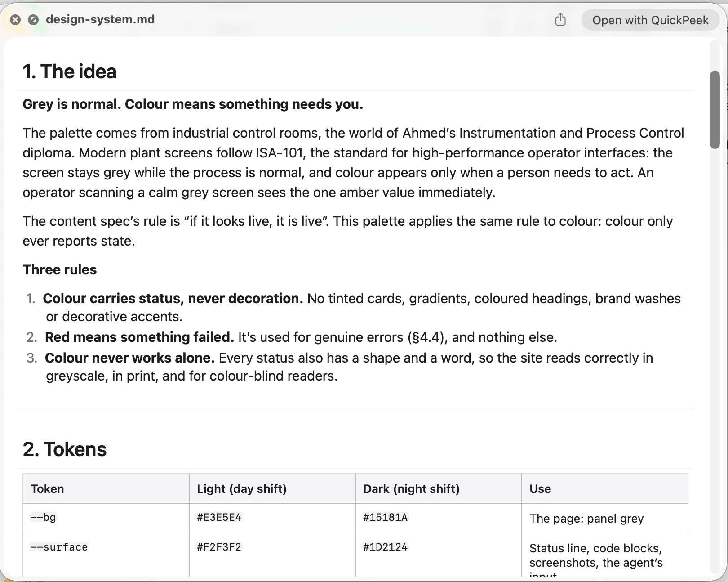Click the design-system.md title text
This screenshot has width=728, height=582.
pyautogui.click(x=100, y=19)
